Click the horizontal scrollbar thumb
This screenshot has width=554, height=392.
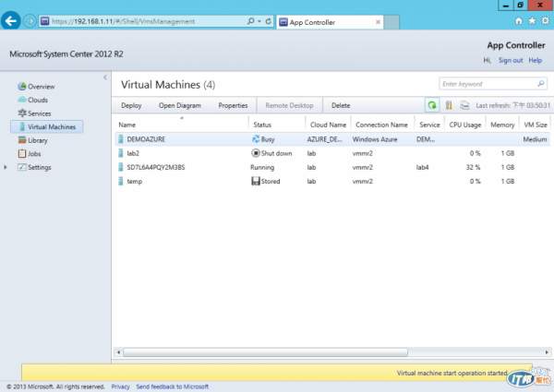coord(265,352)
